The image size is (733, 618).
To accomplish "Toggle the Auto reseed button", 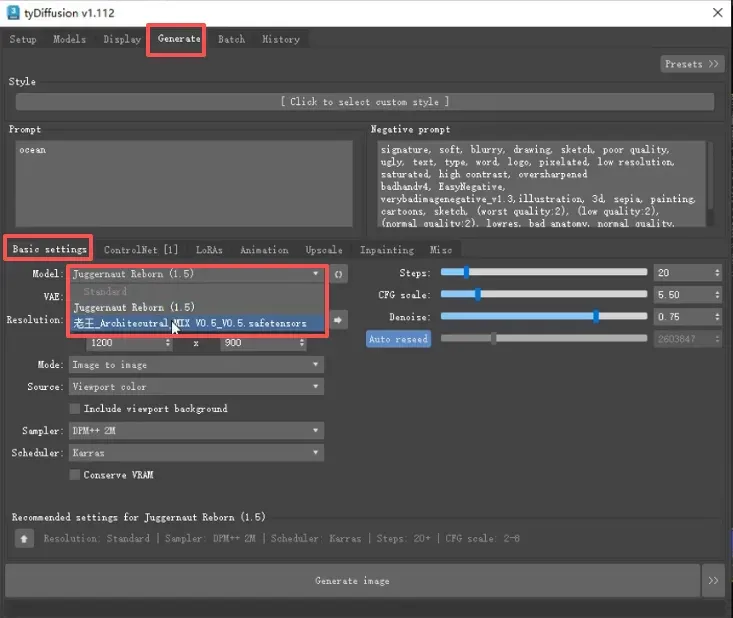I will 398,339.
